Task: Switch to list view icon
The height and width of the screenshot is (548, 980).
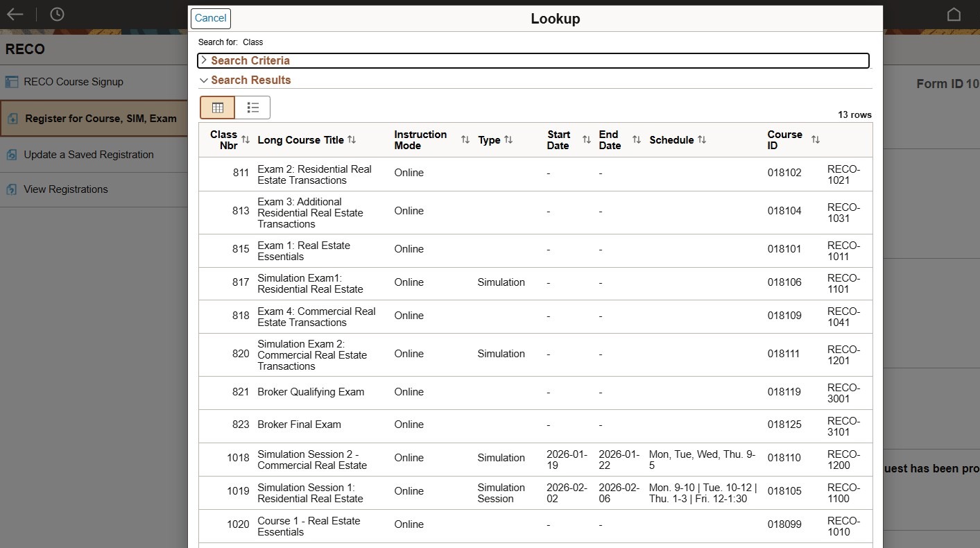Action: tap(252, 108)
